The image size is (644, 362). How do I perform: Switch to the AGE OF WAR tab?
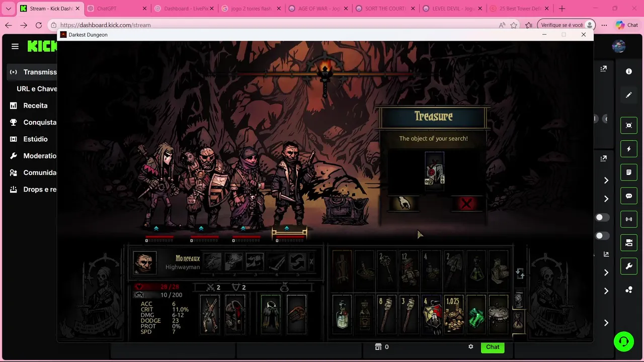click(x=319, y=9)
